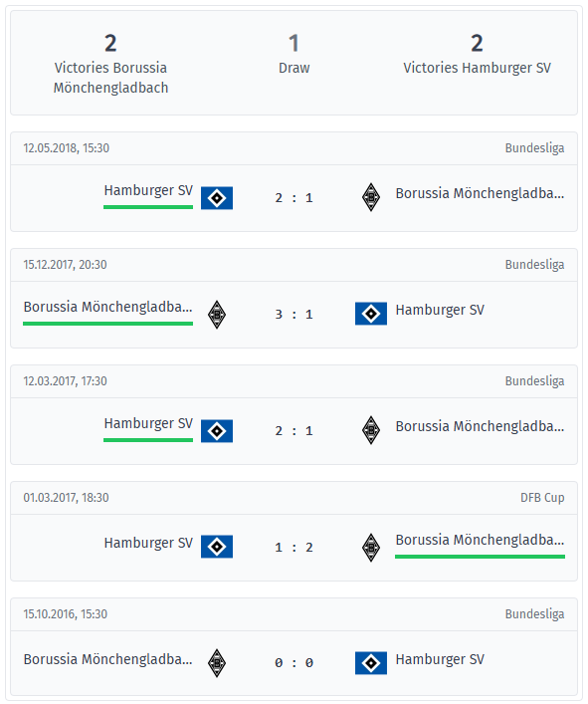Image resolution: width=588 pixels, height=704 pixels.
Task: Click Mönchengladbach crest in 0:0 match
Action: [217, 663]
